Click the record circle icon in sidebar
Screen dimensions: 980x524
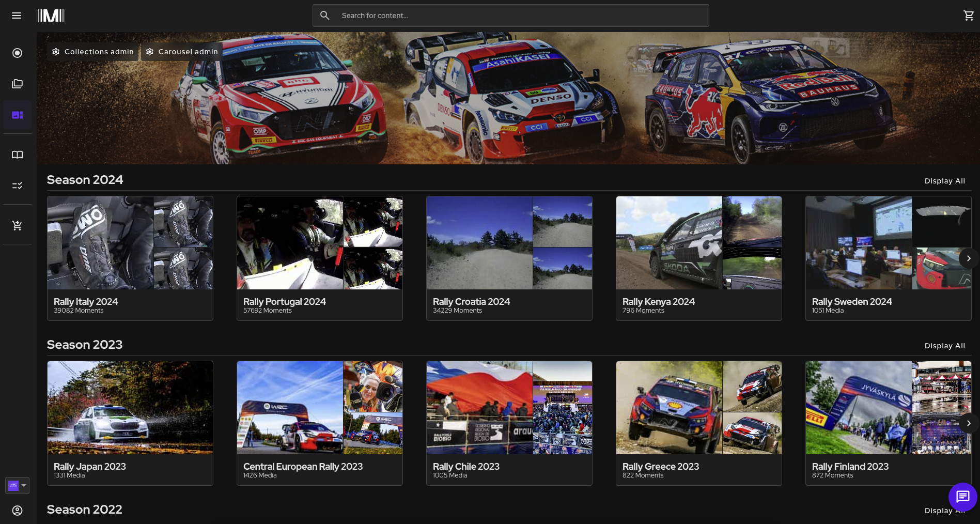pyautogui.click(x=17, y=53)
